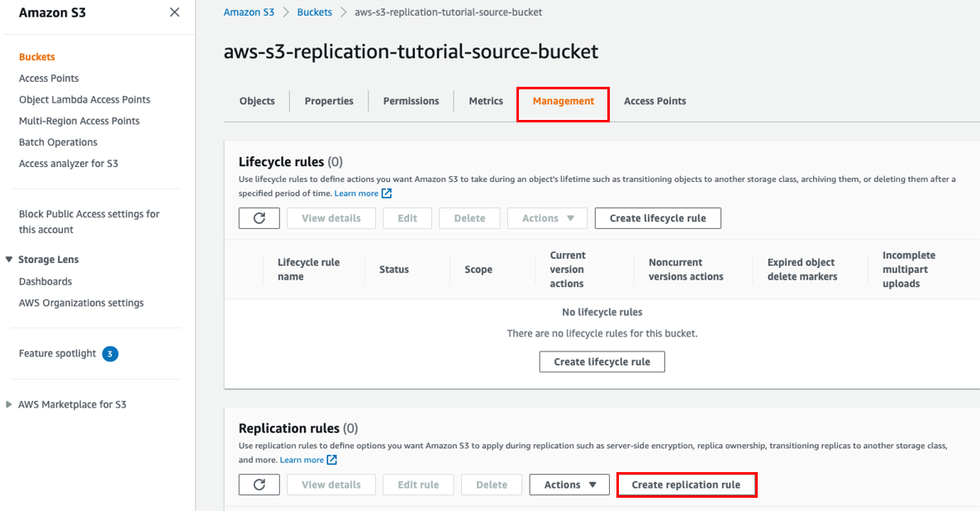Viewport: 980px width, 511px height.
Task: Switch to the Properties tab
Action: click(329, 102)
